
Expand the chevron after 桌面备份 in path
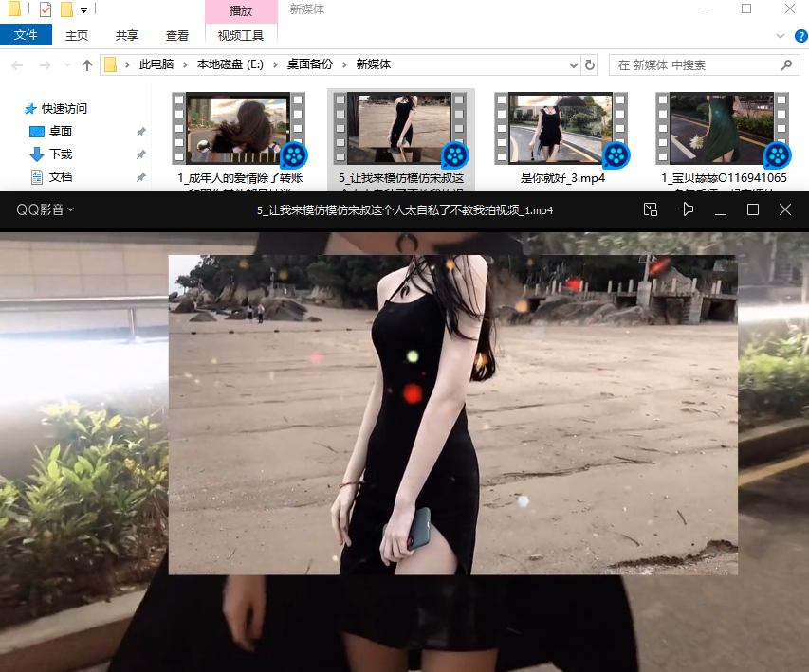click(344, 65)
